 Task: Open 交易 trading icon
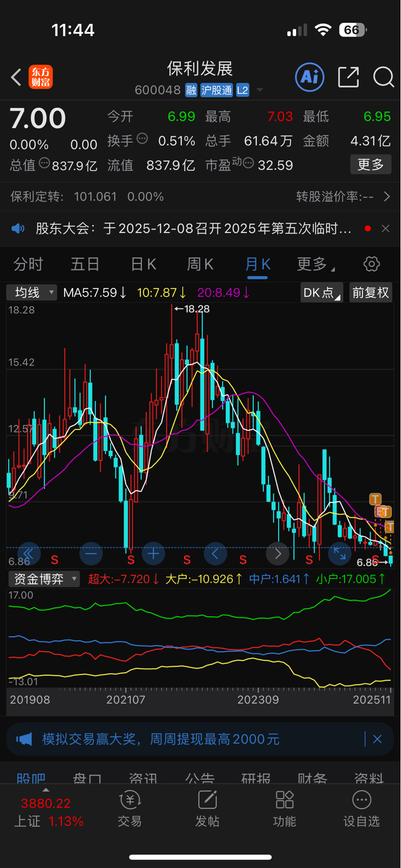130,809
